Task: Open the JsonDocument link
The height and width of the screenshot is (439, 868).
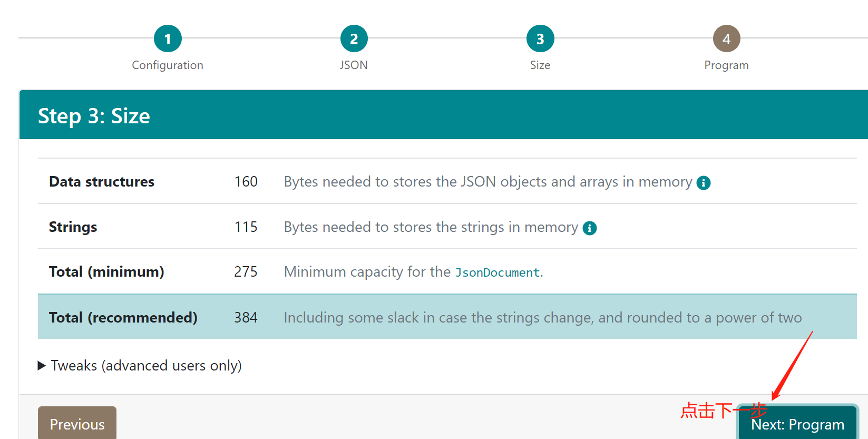Action: point(498,272)
